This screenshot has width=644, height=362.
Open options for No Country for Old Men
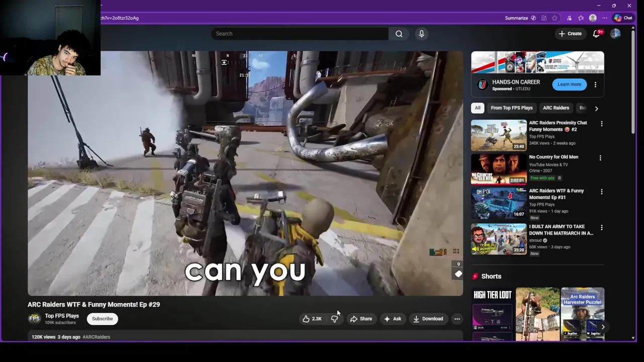click(600, 158)
